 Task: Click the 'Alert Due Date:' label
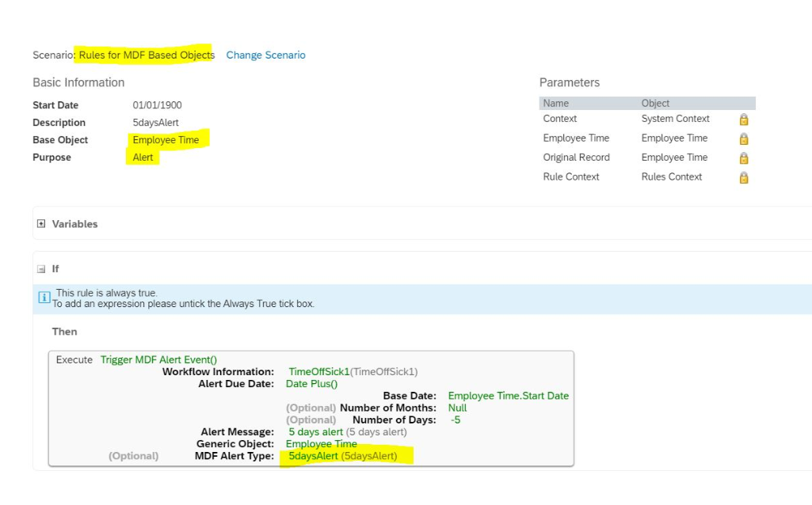pos(236,383)
